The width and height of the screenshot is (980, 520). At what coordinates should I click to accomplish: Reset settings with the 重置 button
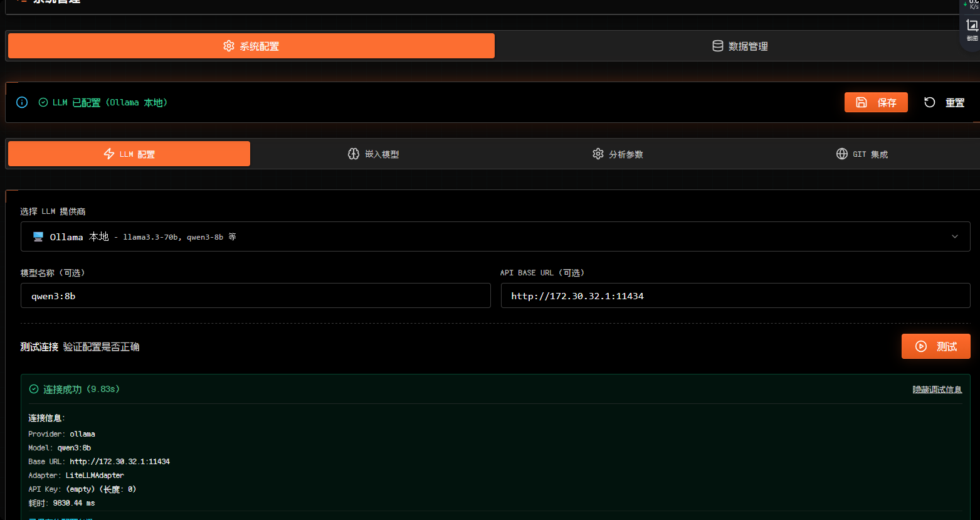coord(944,102)
